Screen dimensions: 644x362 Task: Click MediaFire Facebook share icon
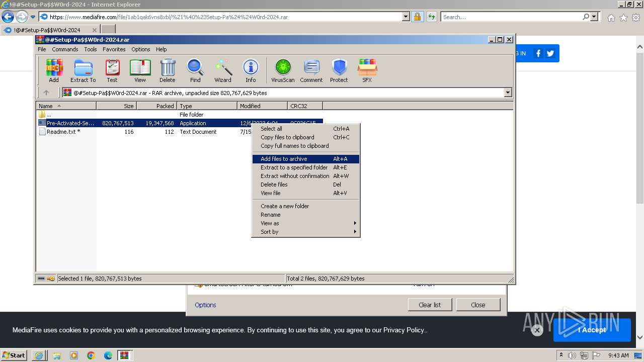pyautogui.click(x=538, y=53)
